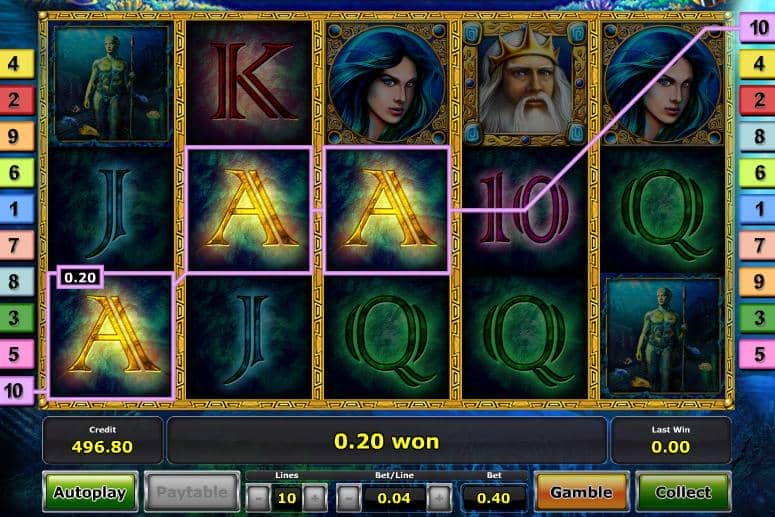Screen dimensions: 775x517
Task: Click the 0.20 win amount label
Action: (x=80, y=277)
